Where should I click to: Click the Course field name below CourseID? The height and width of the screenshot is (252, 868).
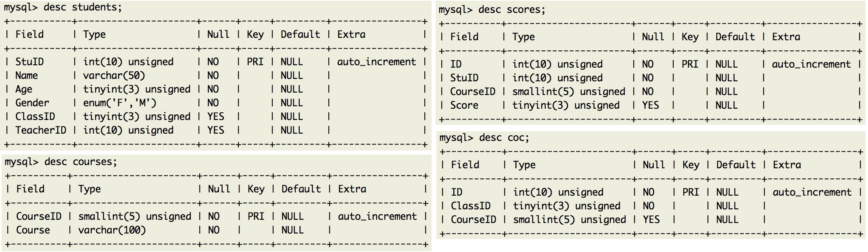33,230
